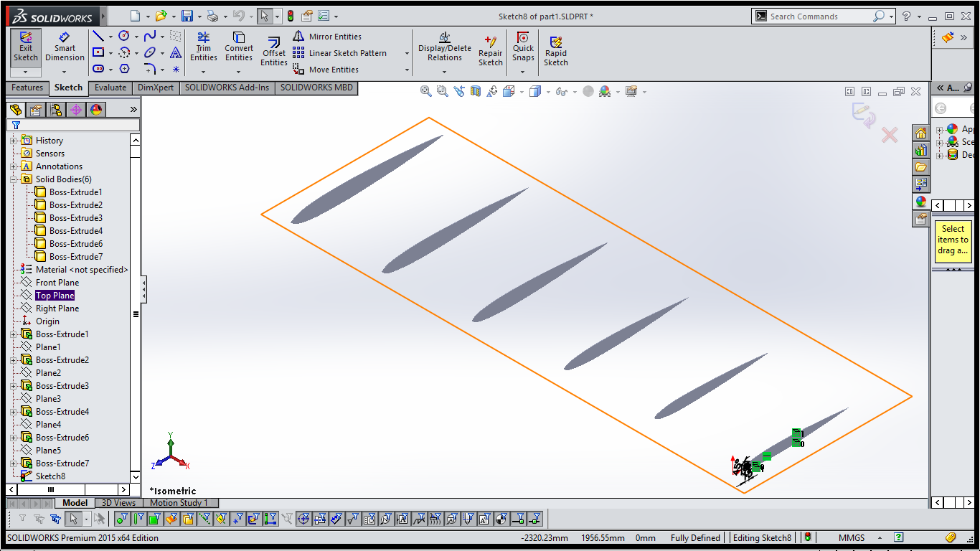The width and height of the screenshot is (980, 551).
Task: Switch to the Motion Study 1 tab
Action: point(179,503)
